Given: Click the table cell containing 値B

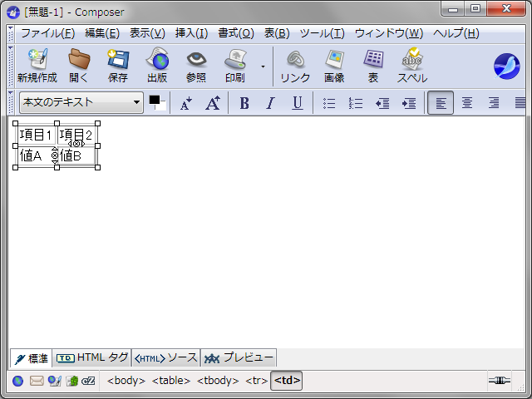Looking at the screenshot, I should 76,155.
